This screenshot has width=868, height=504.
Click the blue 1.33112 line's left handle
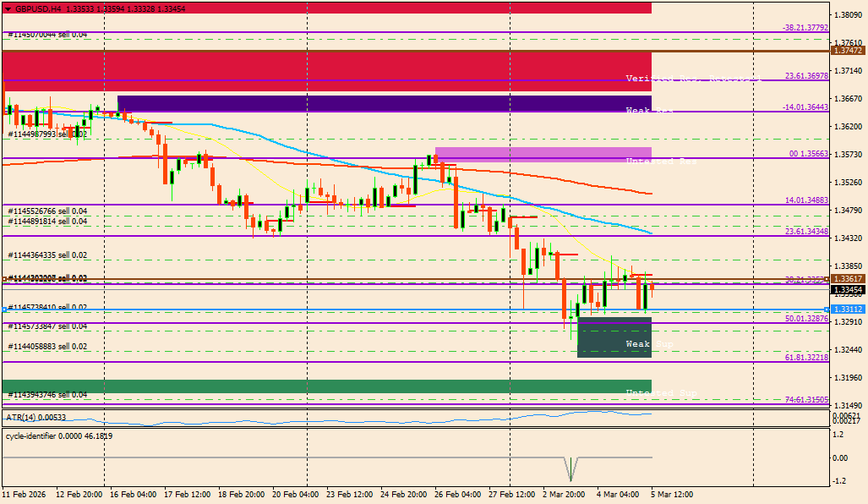4,310
